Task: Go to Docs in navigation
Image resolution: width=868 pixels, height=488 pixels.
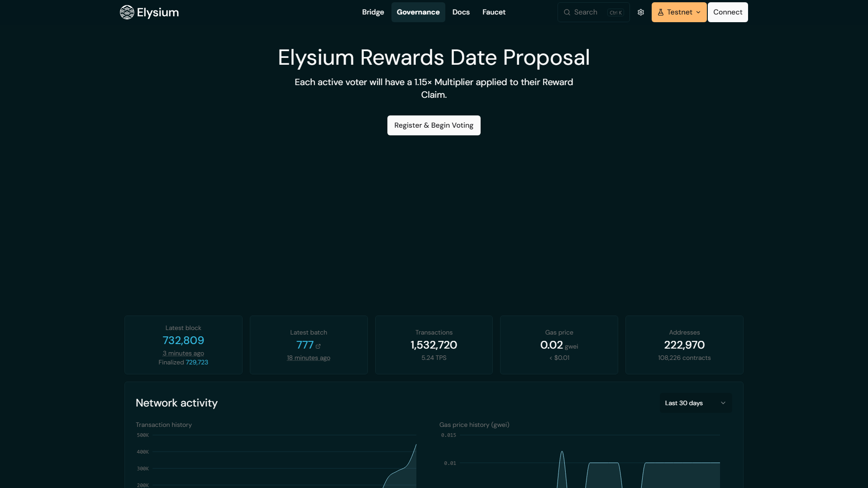Action: pos(461,12)
